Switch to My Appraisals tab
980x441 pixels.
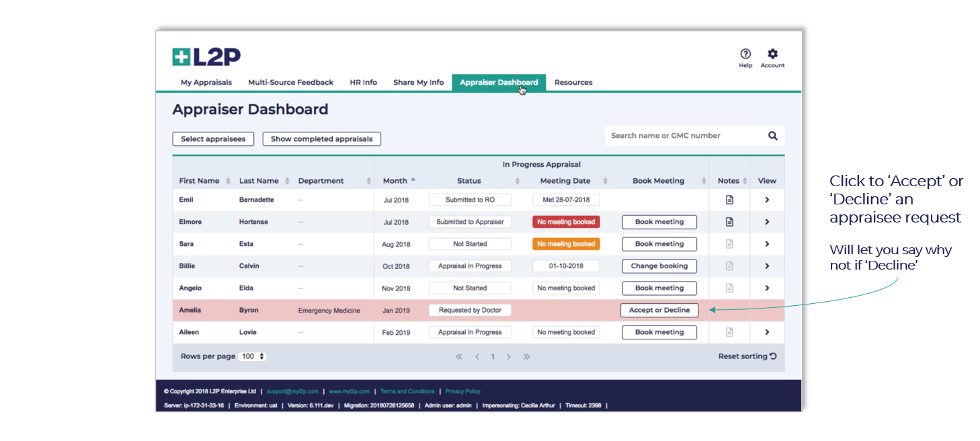pos(206,83)
